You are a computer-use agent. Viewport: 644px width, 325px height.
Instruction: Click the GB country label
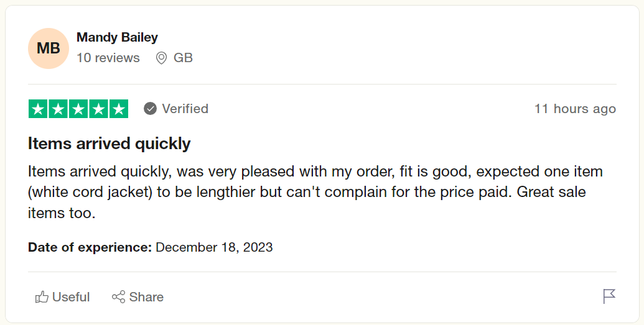183,58
